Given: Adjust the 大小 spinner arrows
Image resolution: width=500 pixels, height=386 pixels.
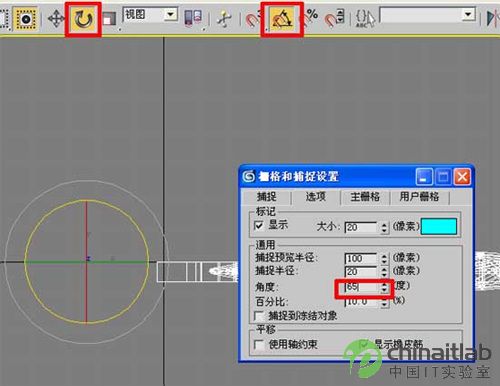Looking at the screenshot, I should (x=384, y=228).
